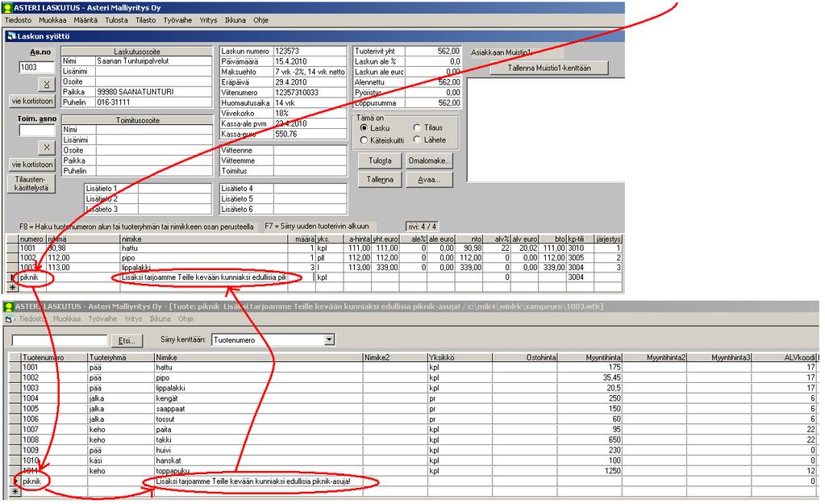
Task: Click vie kortistoon button under Toim. asno
Action: [x=32, y=165]
